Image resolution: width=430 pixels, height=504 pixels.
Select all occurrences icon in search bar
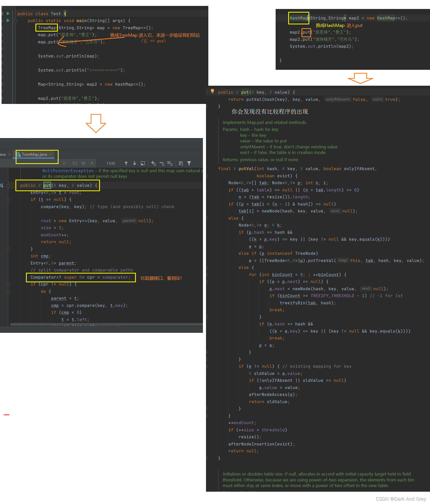click(x=170, y=163)
